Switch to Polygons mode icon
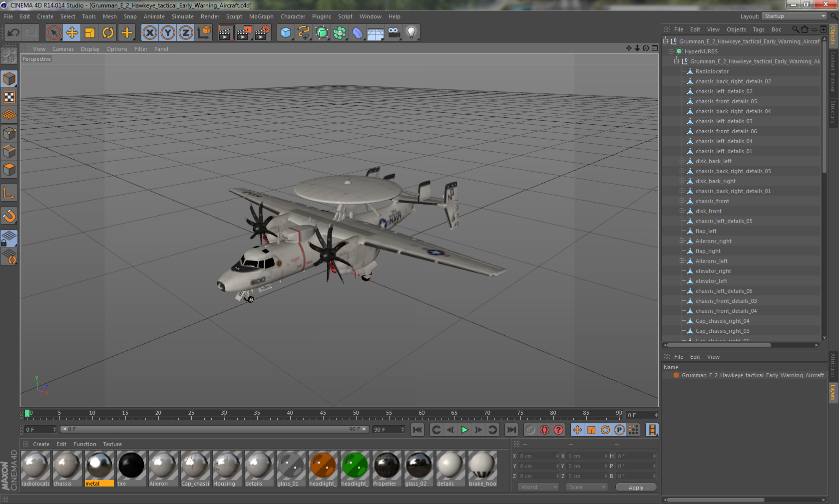 [x=9, y=170]
